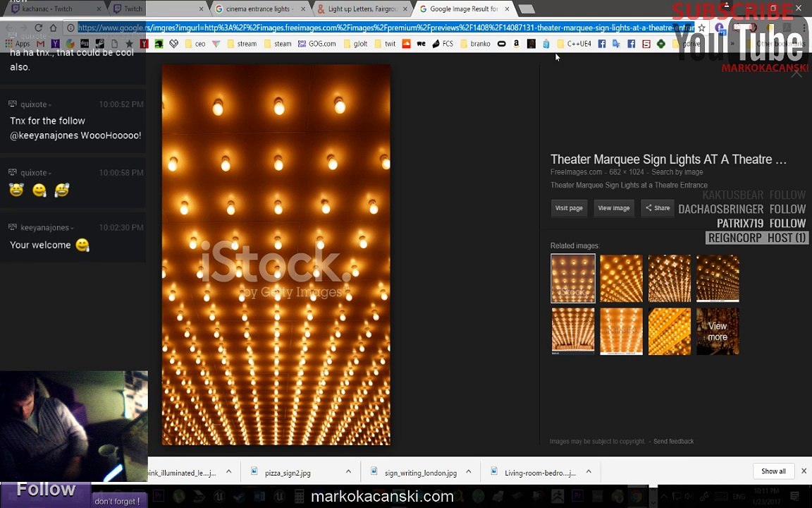
Task: Open the C++UE4 bookmarks folder
Action: 574,44
